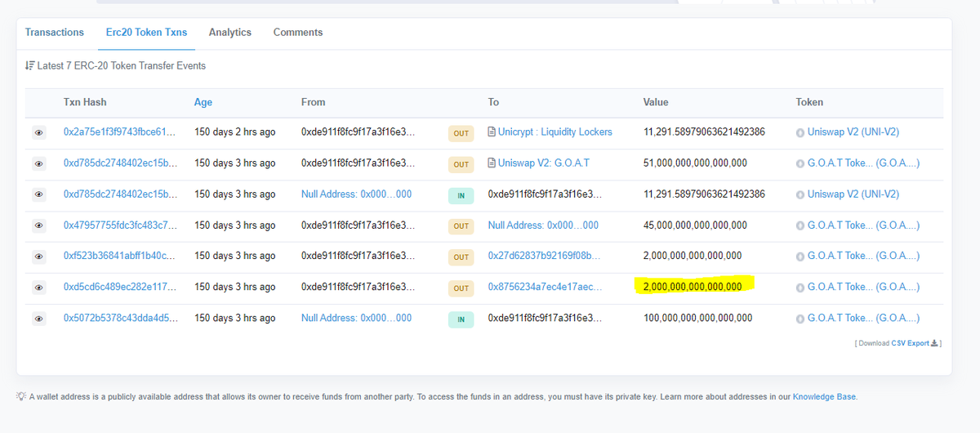Click the eye icon for txn 0x5072b5378c43dda4d5
The height and width of the screenshot is (433, 980).
(x=39, y=319)
